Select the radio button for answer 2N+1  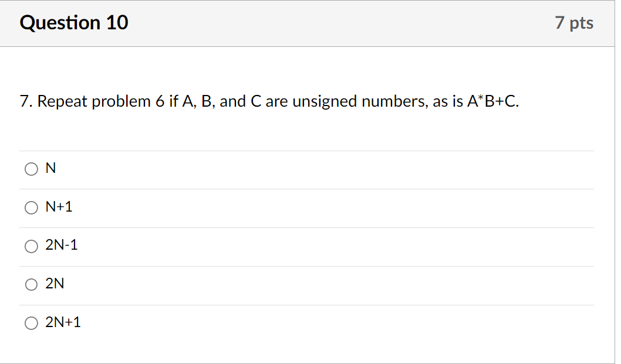tap(32, 323)
